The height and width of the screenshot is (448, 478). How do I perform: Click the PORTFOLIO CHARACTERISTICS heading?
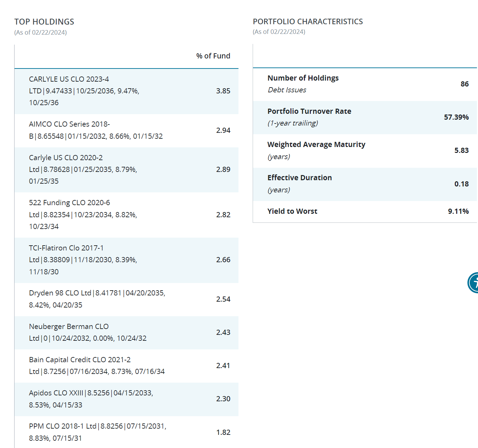click(308, 21)
